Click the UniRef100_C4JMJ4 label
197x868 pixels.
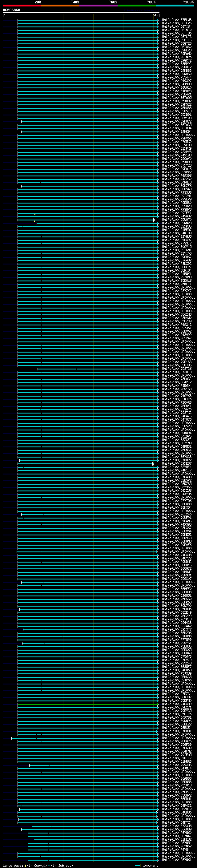click(177, 769)
